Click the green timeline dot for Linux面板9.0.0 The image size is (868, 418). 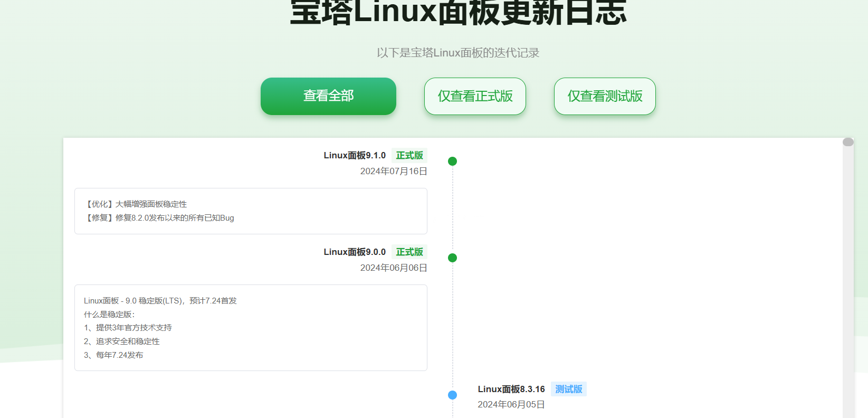coord(452,258)
